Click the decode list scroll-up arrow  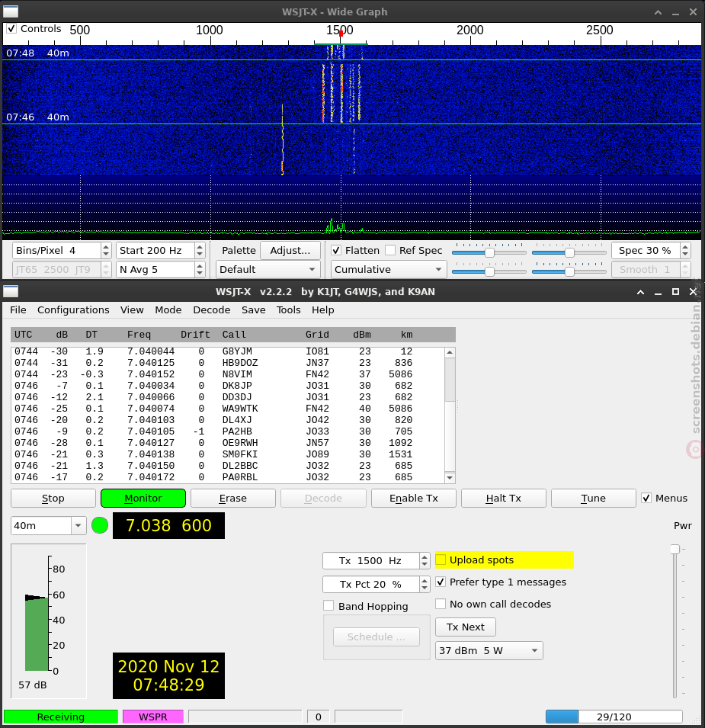point(449,352)
